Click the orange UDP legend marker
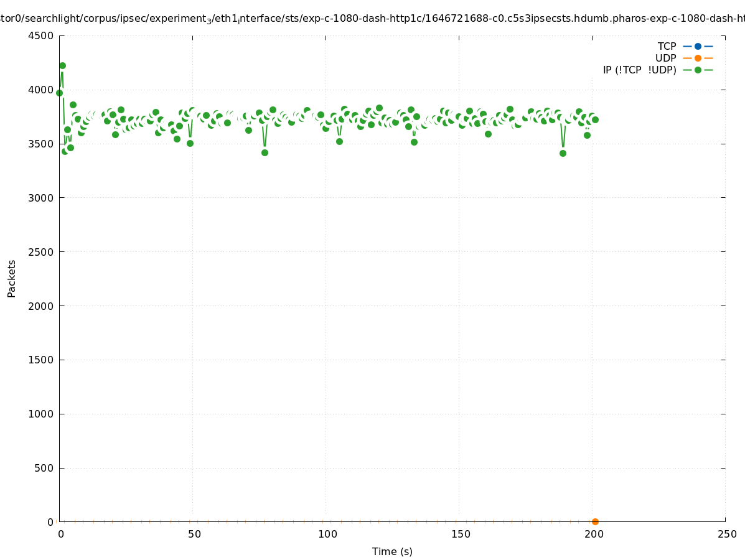 [698, 58]
